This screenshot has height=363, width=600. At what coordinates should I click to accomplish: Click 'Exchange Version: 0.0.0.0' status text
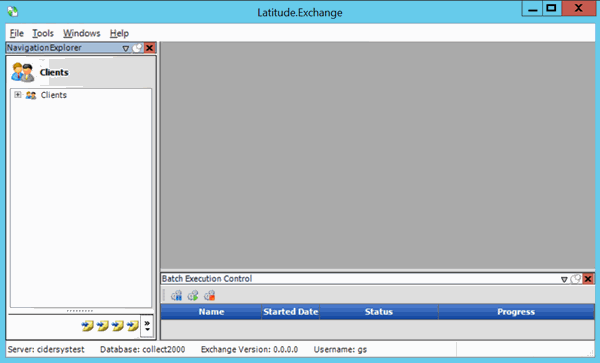[249, 349]
